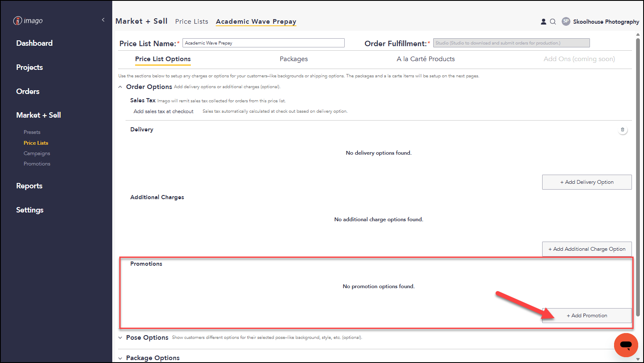Viewport: 644px width, 363px height.
Task: Expand the Package Options section
Action: coord(120,358)
